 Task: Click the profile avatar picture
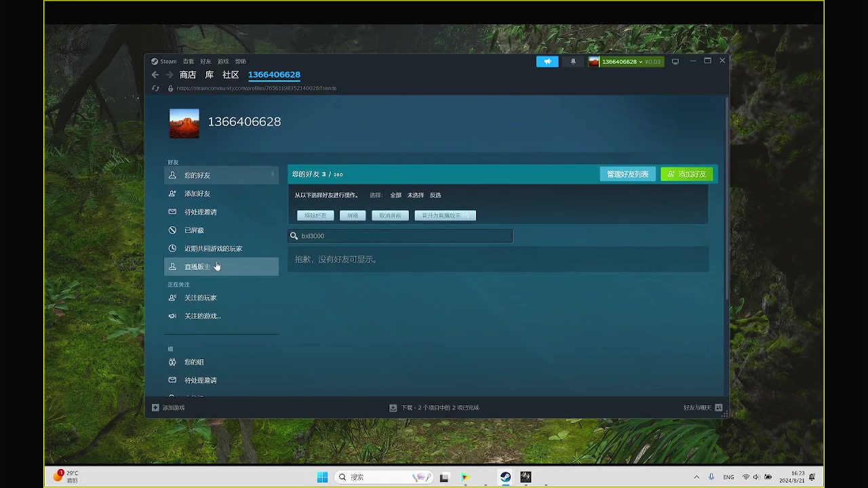point(184,123)
